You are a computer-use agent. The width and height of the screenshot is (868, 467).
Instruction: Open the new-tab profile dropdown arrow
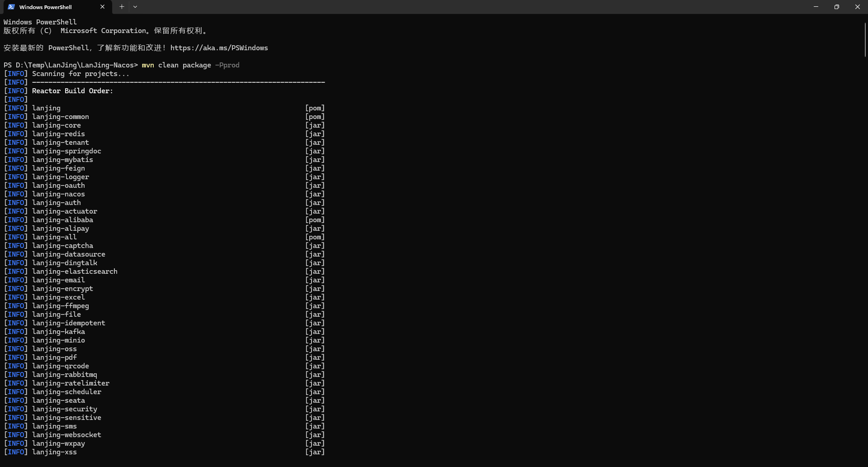[x=135, y=7]
